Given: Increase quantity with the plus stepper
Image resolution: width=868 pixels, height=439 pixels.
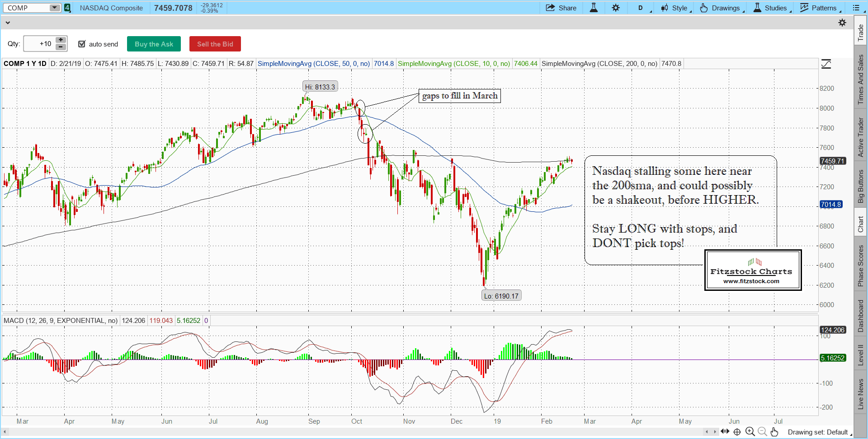Looking at the screenshot, I should point(61,40).
